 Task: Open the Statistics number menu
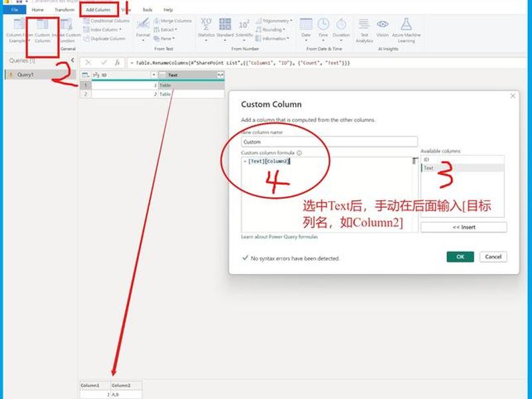point(206,30)
